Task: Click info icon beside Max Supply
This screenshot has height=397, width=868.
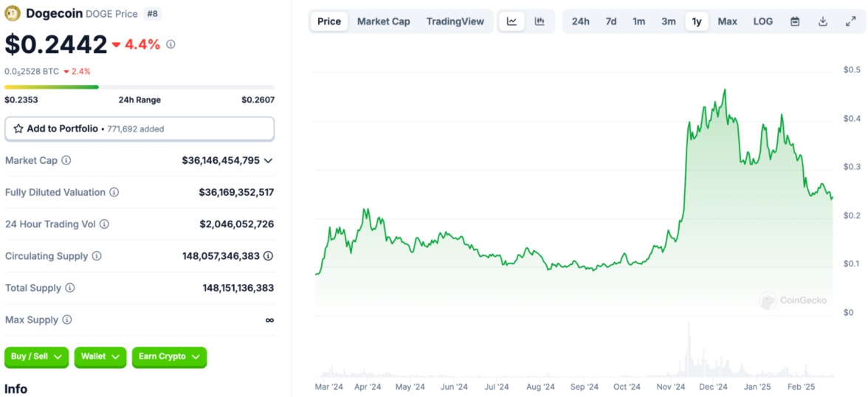Action: pos(67,320)
